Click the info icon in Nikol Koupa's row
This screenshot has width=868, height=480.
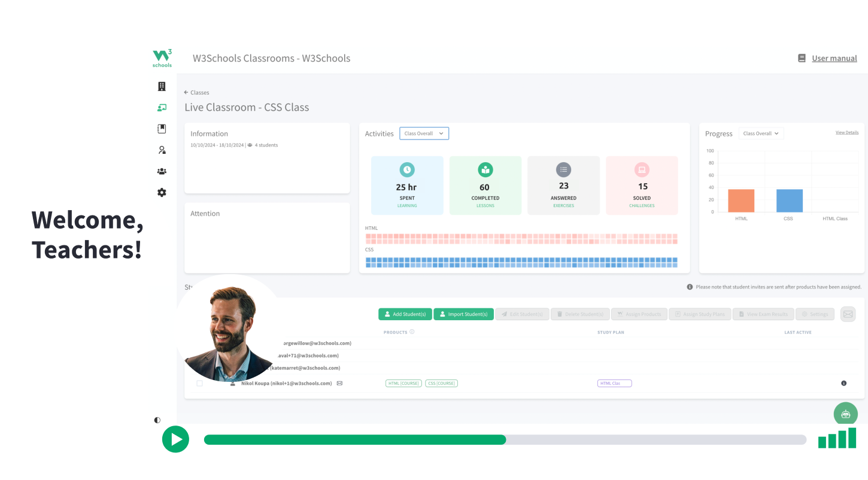[x=844, y=383]
